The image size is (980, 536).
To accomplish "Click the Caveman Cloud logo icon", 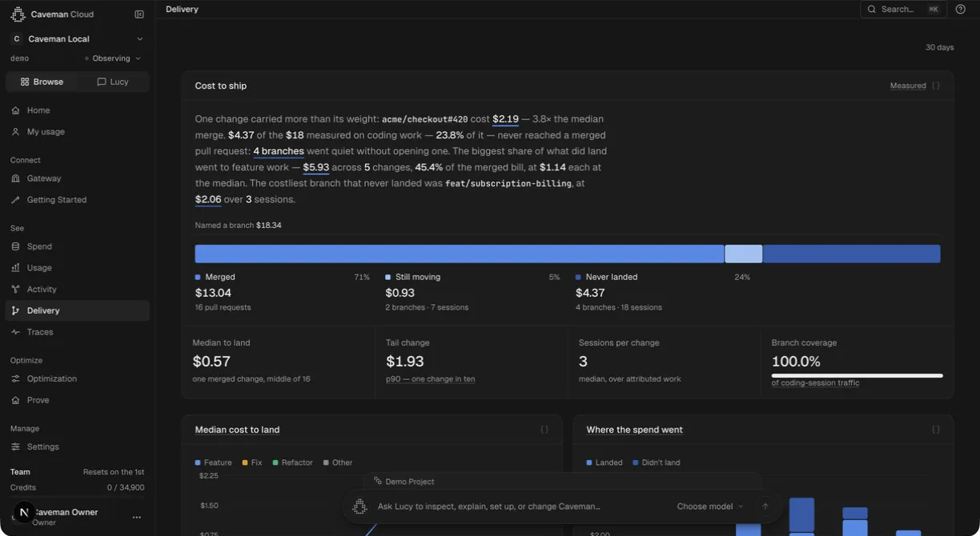I will 18,14.
